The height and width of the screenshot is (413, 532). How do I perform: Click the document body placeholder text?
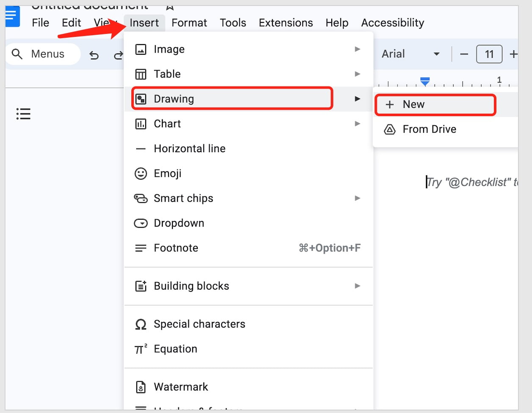(x=472, y=182)
